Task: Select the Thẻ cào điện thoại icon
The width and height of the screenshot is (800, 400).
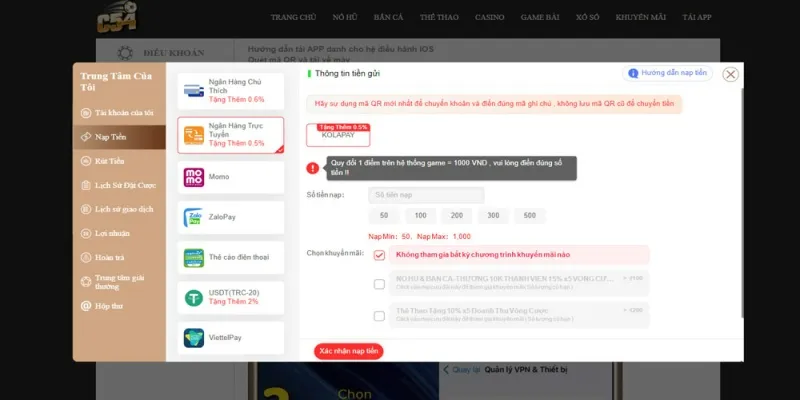Action: click(194, 258)
